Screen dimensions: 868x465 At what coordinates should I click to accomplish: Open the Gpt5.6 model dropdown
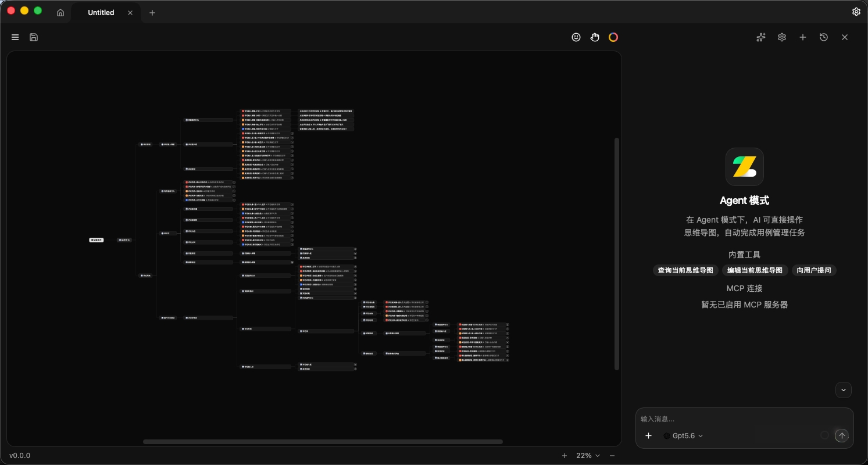(x=684, y=436)
